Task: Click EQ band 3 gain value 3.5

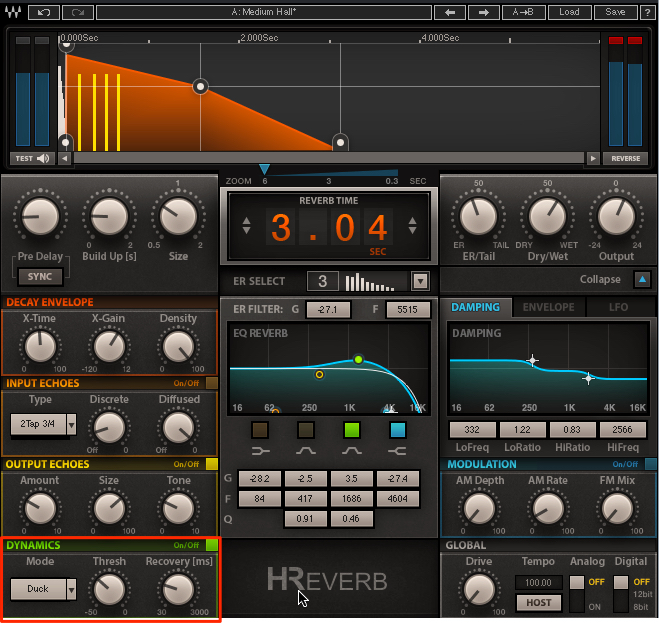Action: (352, 478)
